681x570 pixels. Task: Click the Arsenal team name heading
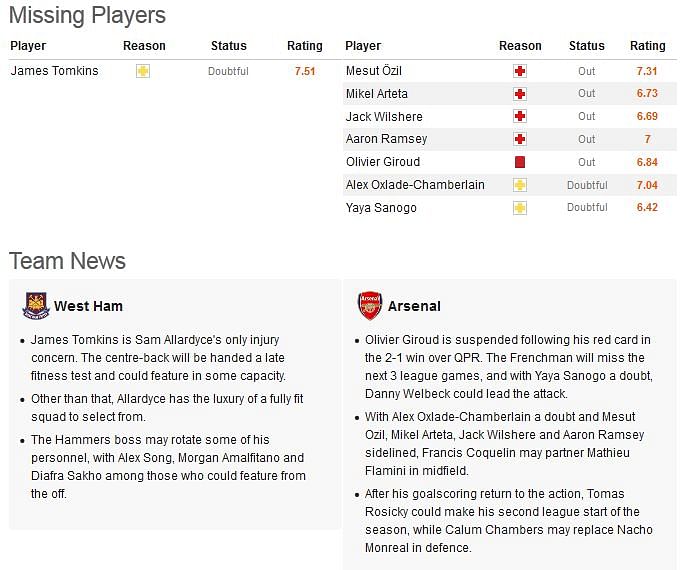[414, 306]
